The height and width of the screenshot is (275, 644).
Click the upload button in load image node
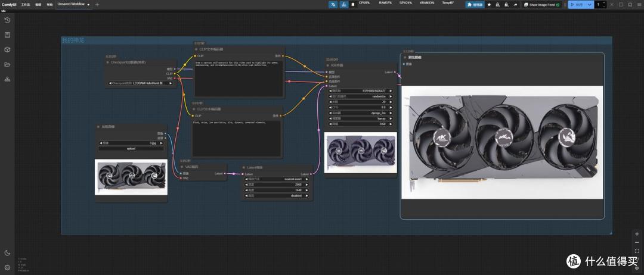131,149
